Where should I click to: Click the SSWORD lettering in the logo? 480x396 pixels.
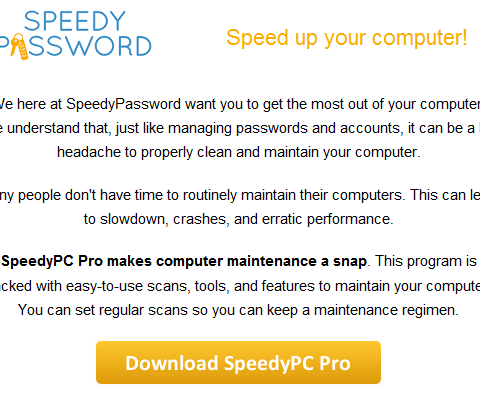(90, 46)
